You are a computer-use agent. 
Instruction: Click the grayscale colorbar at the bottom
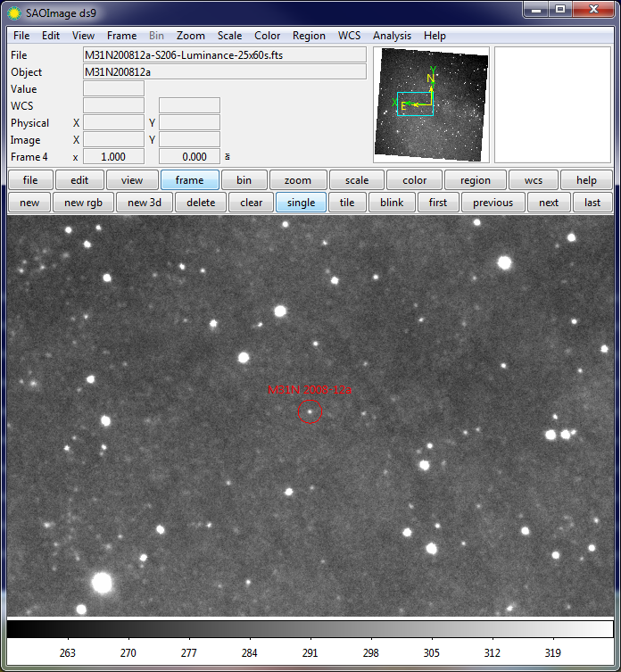coord(310,628)
